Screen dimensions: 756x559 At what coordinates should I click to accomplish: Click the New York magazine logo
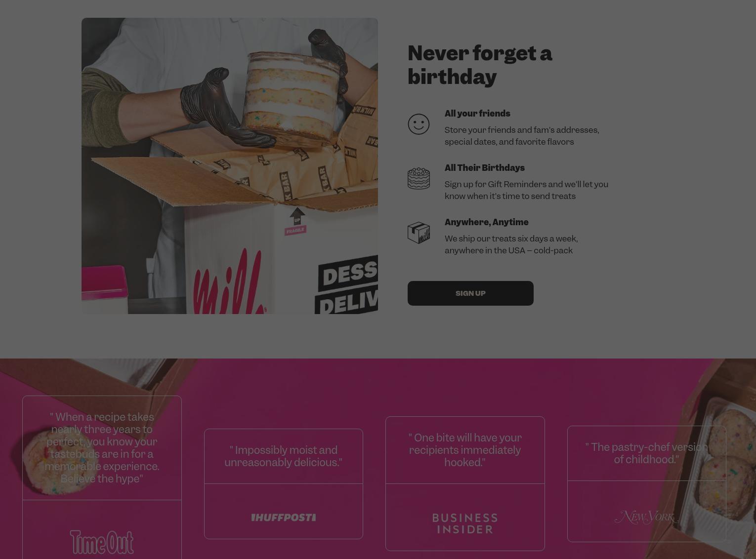647,517
